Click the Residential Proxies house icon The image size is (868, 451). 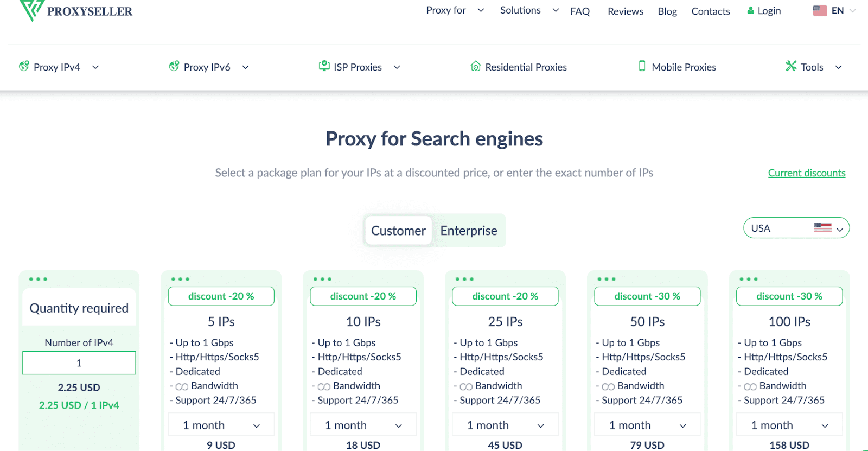pyautogui.click(x=476, y=66)
